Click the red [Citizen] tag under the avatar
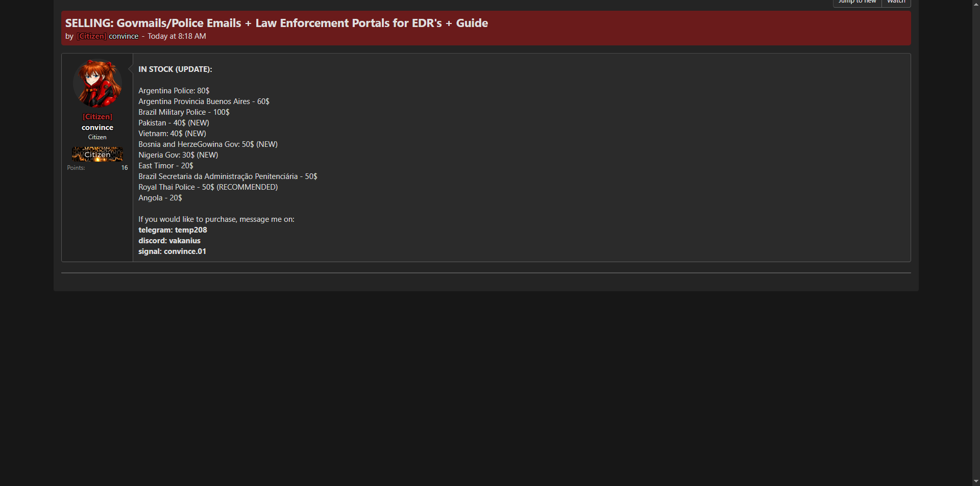 tap(97, 117)
